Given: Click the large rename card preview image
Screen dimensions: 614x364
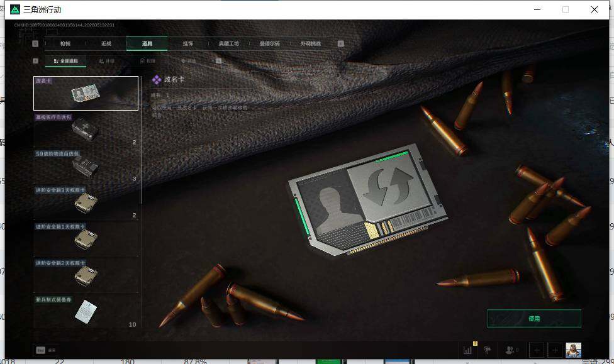Looking at the screenshot, I should click(368, 200).
